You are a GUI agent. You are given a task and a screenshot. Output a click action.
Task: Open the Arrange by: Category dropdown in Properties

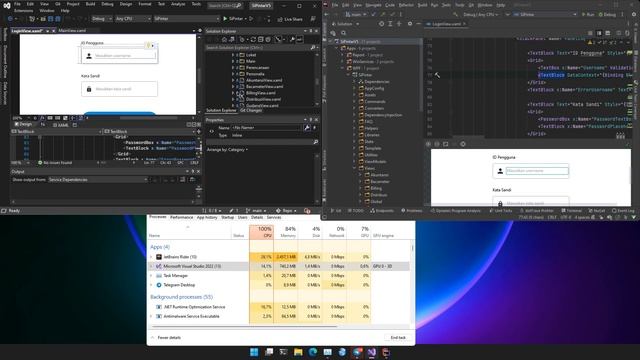click(x=227, y=150)
